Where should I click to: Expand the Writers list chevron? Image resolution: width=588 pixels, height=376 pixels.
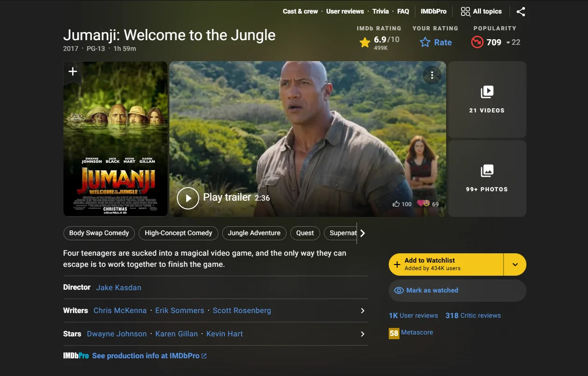coord(362,310)
